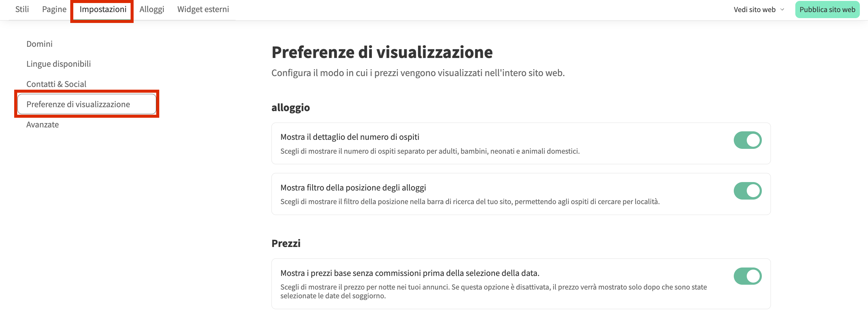Click the 'Mostra filtro della posizione degli alloggi' label
This screenshot has height=314, width=868.
click(353, 187)
